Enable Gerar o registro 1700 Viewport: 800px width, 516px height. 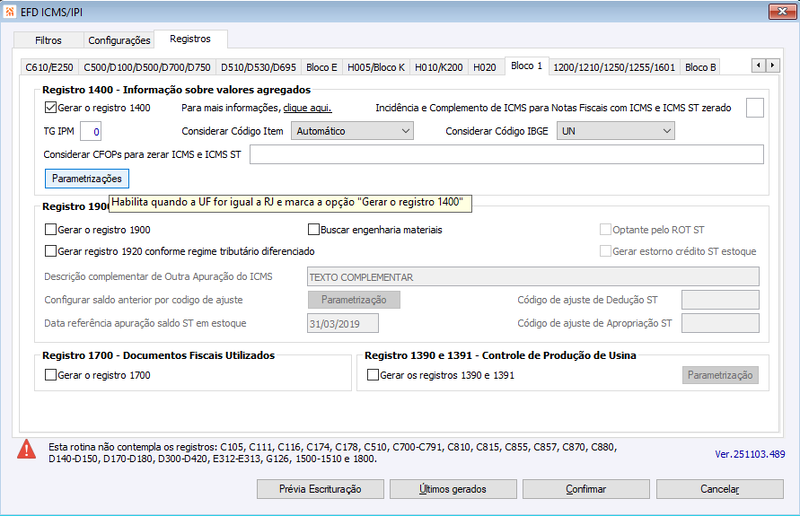(51, 375)
